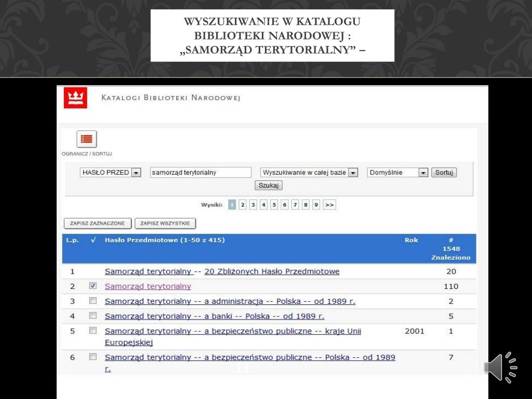Viewport: 532px width, 399px height.
Task: Go to results page 6
Action: click(x=285, y=205)
